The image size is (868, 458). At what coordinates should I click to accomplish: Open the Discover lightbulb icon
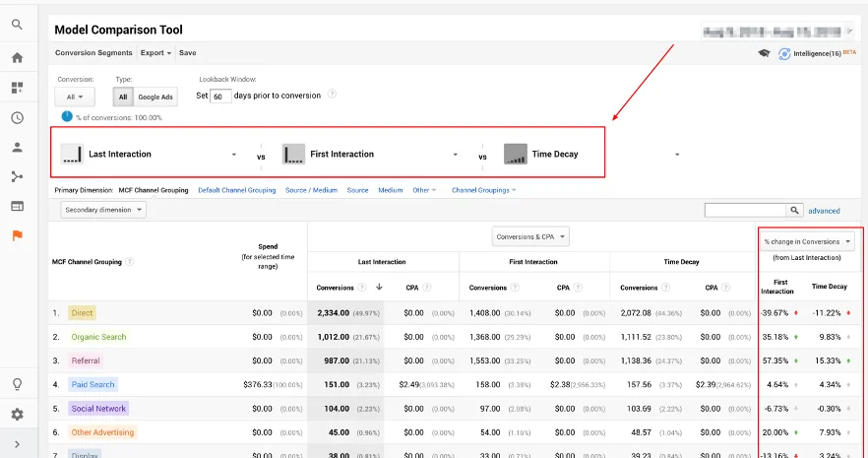point(17,384)
